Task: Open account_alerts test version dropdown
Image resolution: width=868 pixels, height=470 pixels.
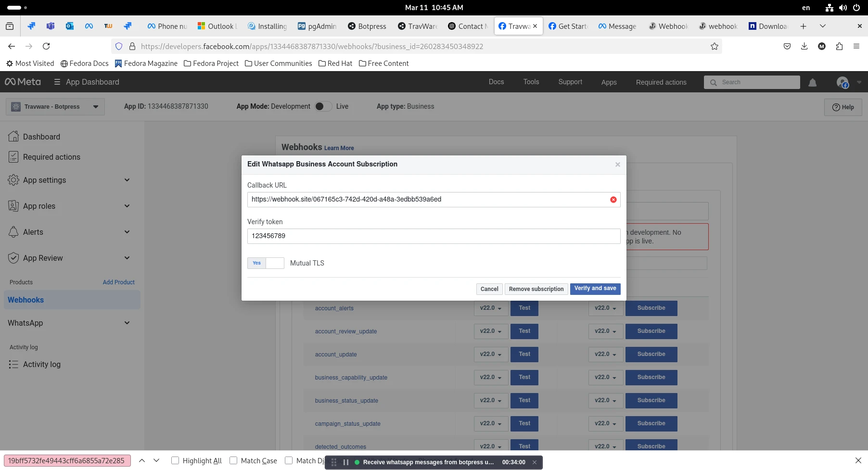Action: tap(491, 308)
